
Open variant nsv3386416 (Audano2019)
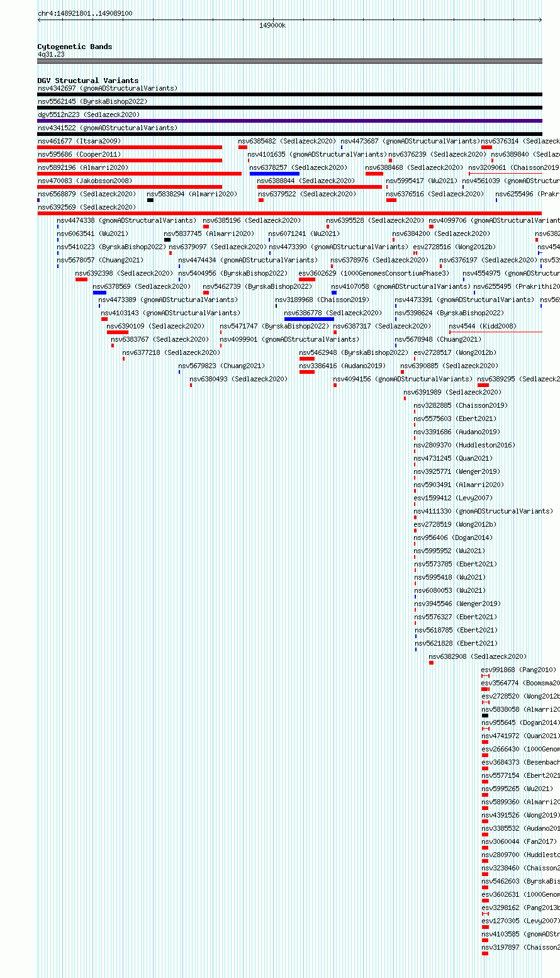click(342, 366)
